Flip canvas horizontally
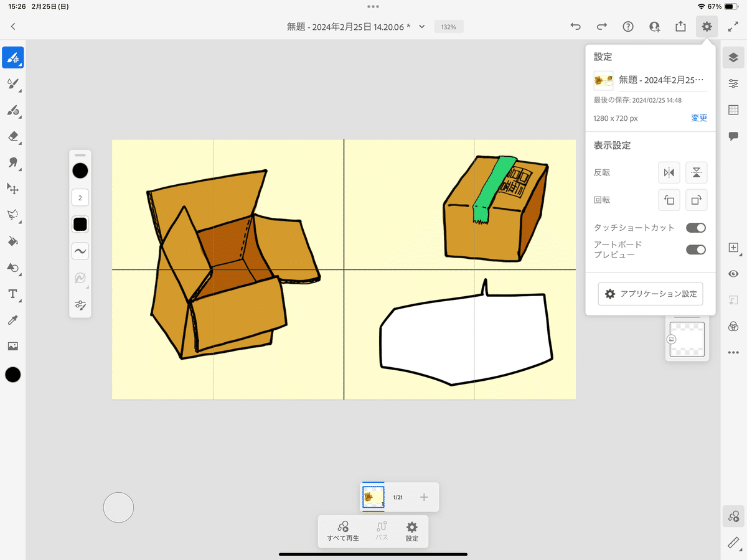This screenshot has height=560, width=747. pyautogui.click(x=669, y=172)
